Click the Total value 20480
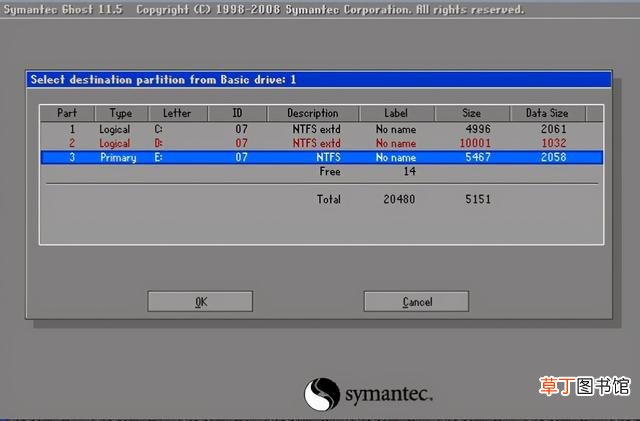This screenshot has height=421, width=640. point(399,199)
